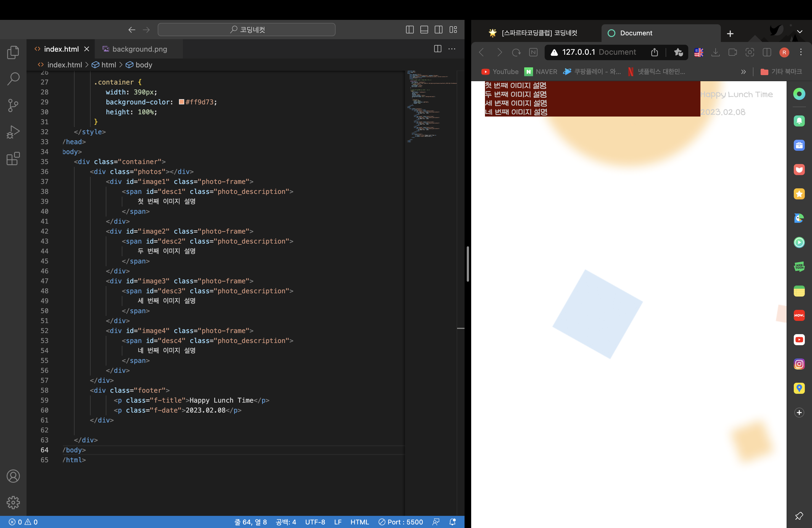This screenshot has height=528, width=812.
Task: Open the 넷플릭스 bookmark
Action: 656,72
